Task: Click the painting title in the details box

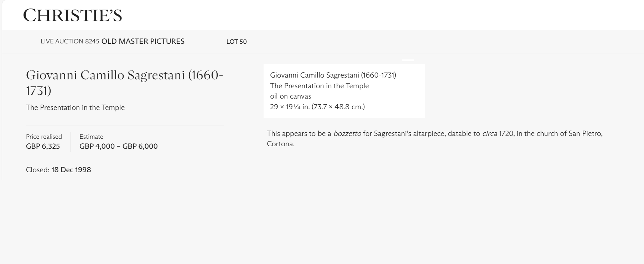Action: (319, 86)
